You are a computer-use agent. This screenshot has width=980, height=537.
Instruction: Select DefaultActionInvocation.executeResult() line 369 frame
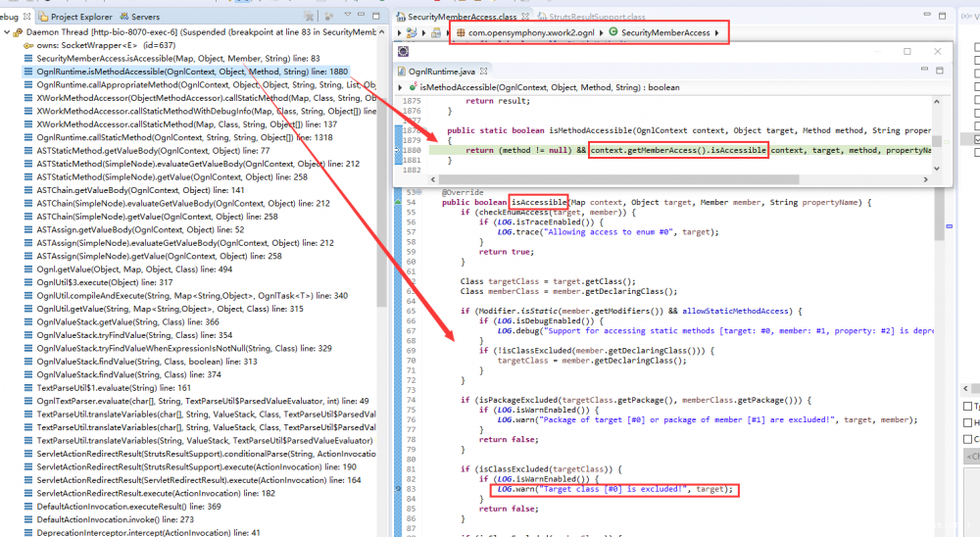[x=128, y=507]
